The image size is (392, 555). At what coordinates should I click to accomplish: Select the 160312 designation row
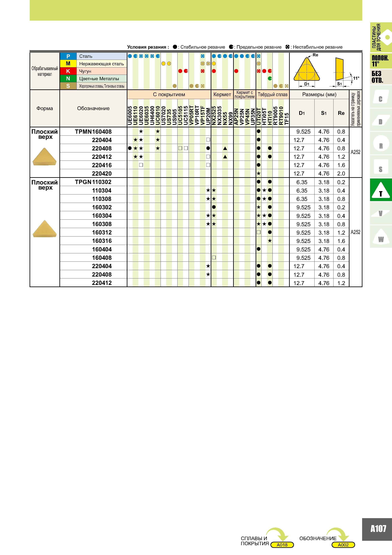(x=102, y=233)
